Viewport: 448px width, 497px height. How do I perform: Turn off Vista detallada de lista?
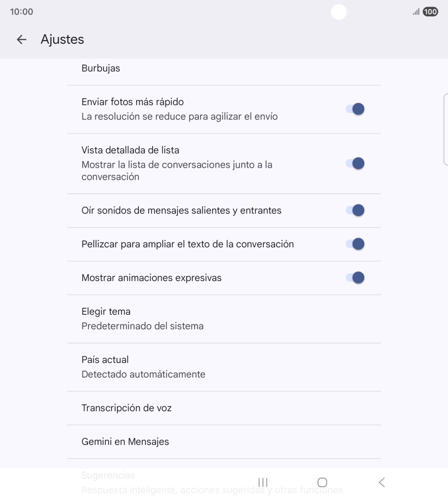356,163
